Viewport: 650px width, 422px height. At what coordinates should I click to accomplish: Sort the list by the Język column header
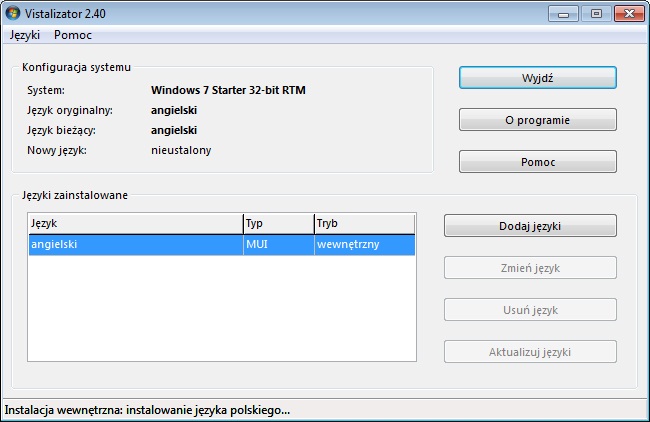[134, 223]
